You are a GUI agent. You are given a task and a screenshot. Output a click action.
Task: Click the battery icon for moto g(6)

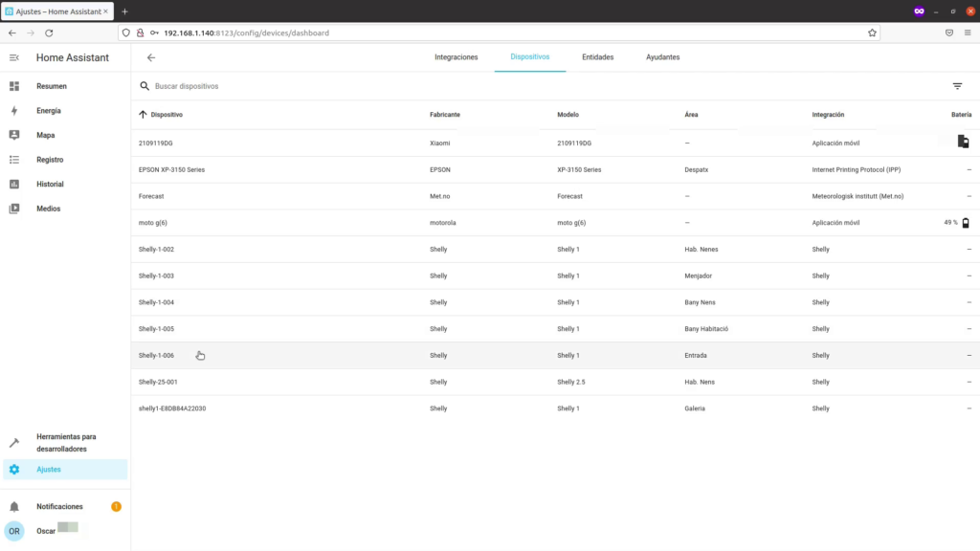pyautogui.click(x=966, y=222)
